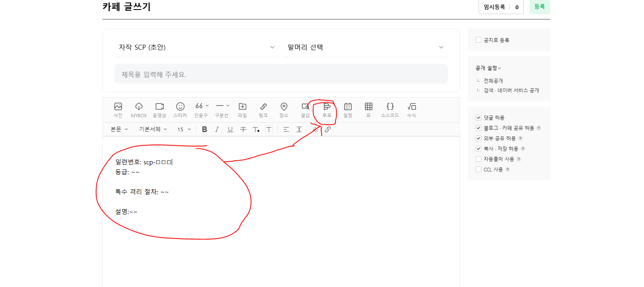644x287 pixels.
Task: Toggle bold text formatting
Action: click(204, 129)
